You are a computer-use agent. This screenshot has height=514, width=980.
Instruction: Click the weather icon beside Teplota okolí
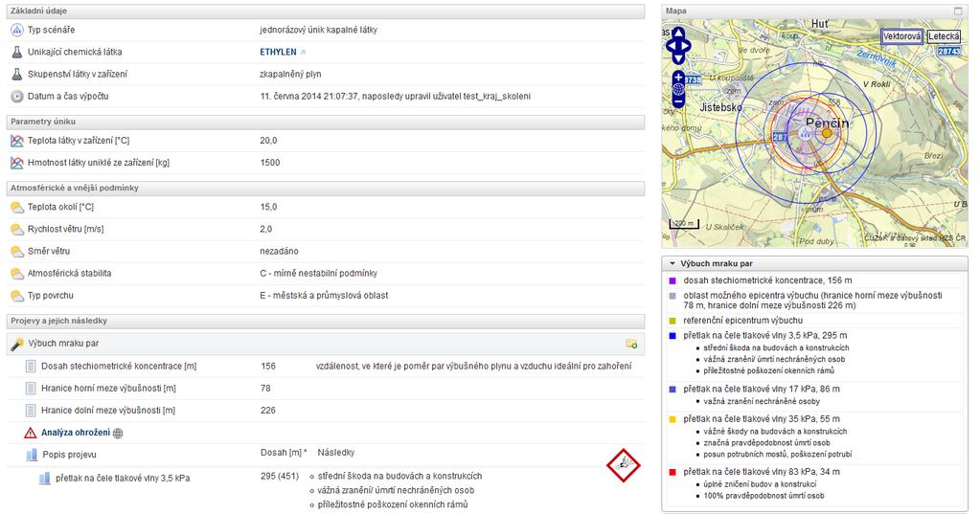[17, 208]
